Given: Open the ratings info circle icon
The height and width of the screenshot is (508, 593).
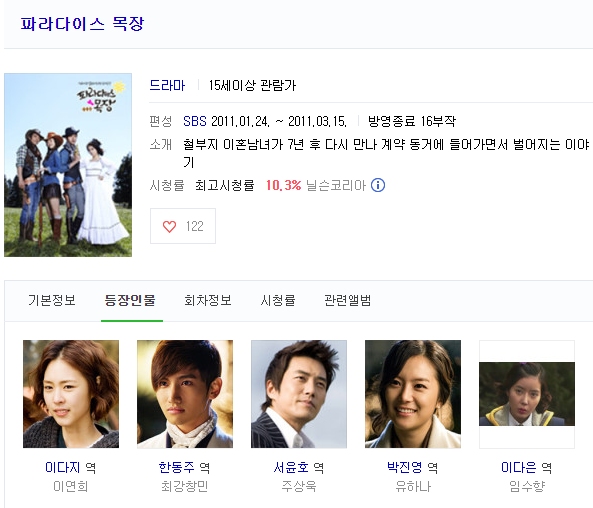Looking at the screenshot, I should [378, 185].
